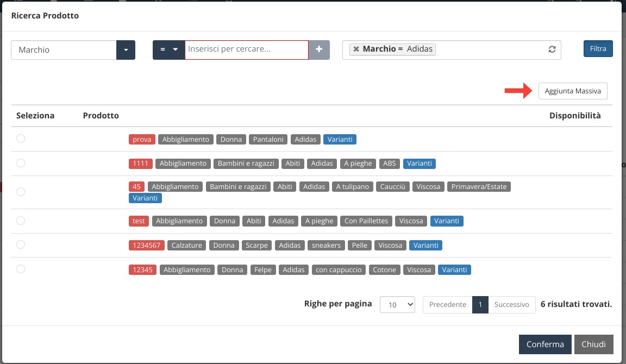Click the red 1111 product code badge
This screenshot has width=626, height=364.
pos(141,164)
